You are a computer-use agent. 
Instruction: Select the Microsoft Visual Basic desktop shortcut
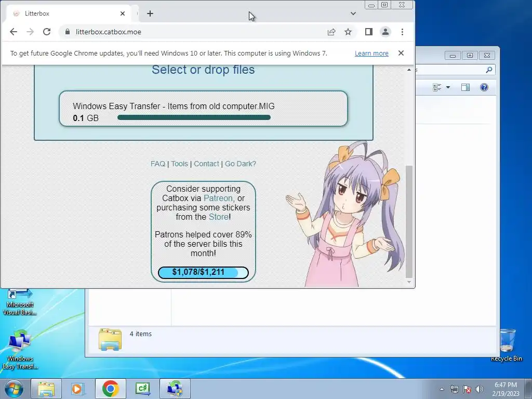point(20,302)
